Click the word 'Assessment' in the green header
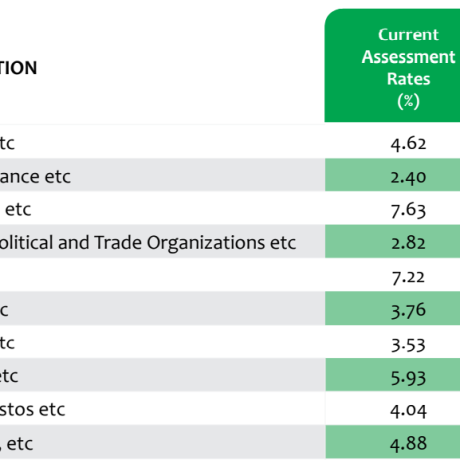The image size is (460, 460). (x=408, y=57)
